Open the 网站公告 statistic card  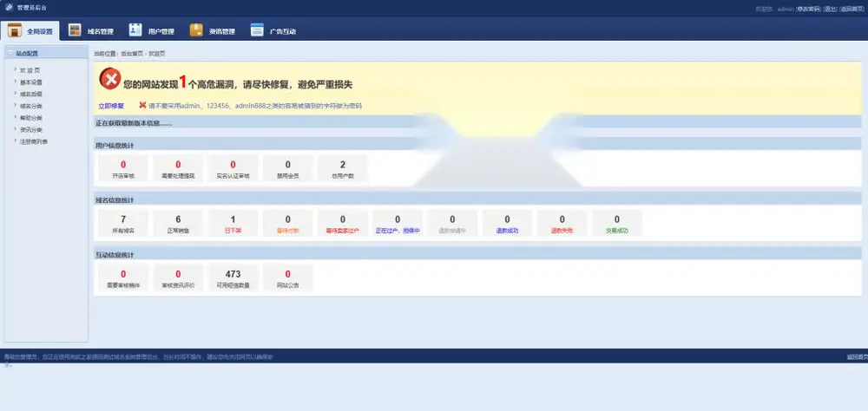point(288,277)
